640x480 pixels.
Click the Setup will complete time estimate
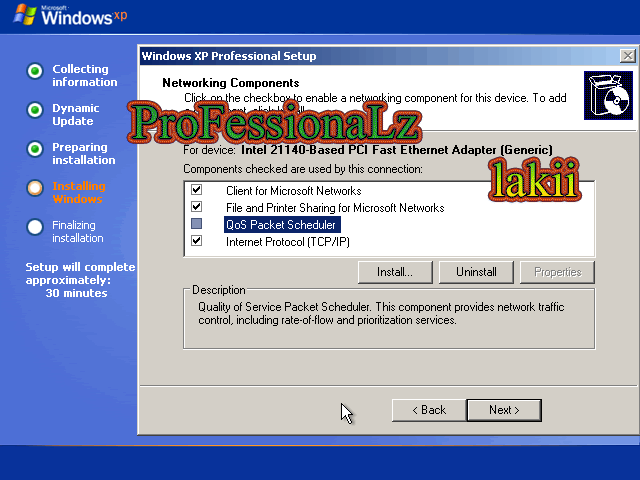(80, 280)
